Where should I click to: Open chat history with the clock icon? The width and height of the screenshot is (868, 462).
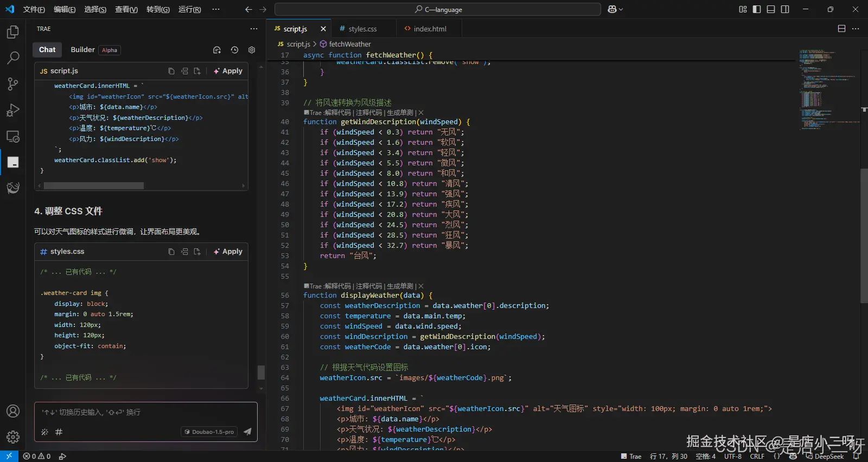point(234,50)
